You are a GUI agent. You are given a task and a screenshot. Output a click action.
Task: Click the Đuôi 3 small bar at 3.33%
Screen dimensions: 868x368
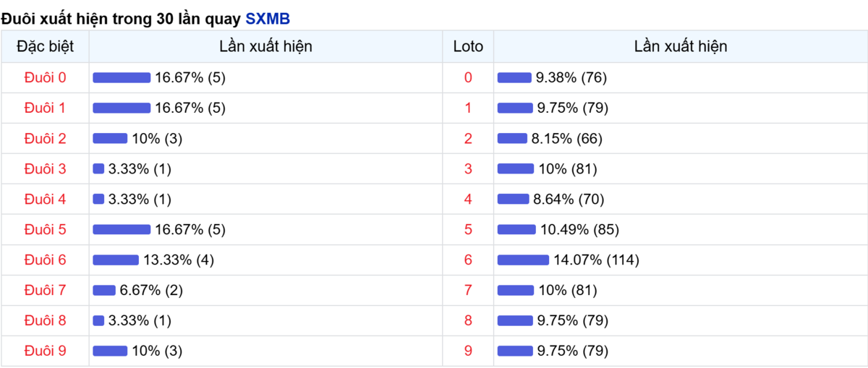pyautogui.click(x=98, y=168)
